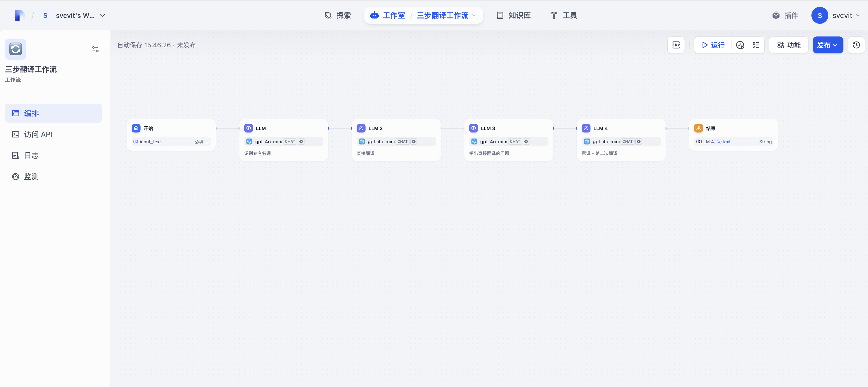
Task: Open the ENV environment variables panel
Action: click(676, 45)
